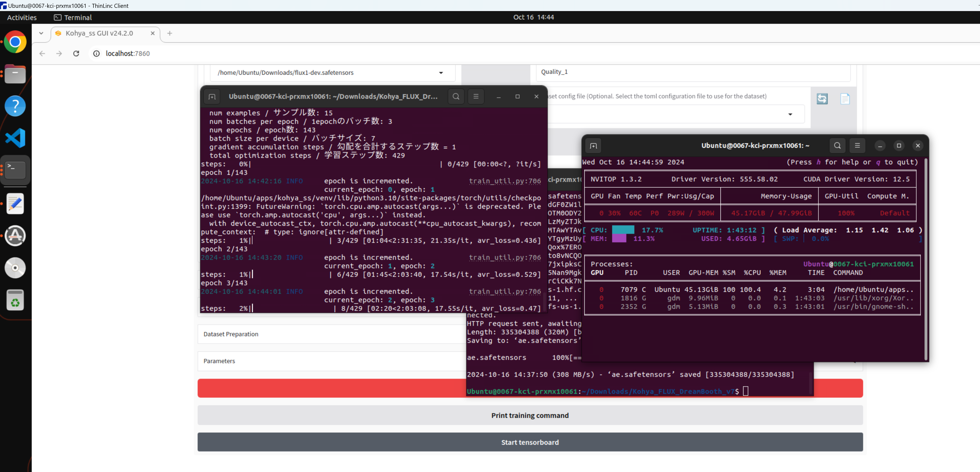Image resolution: width=980 pixels, height=472 pixels.
Task: Open the Files manager dock icon
Action: pos(15,74)
